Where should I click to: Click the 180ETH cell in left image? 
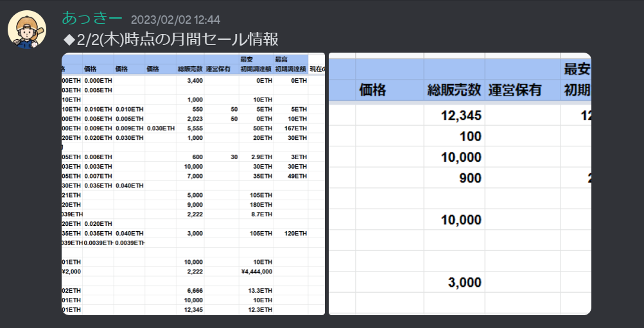(263, 204)
